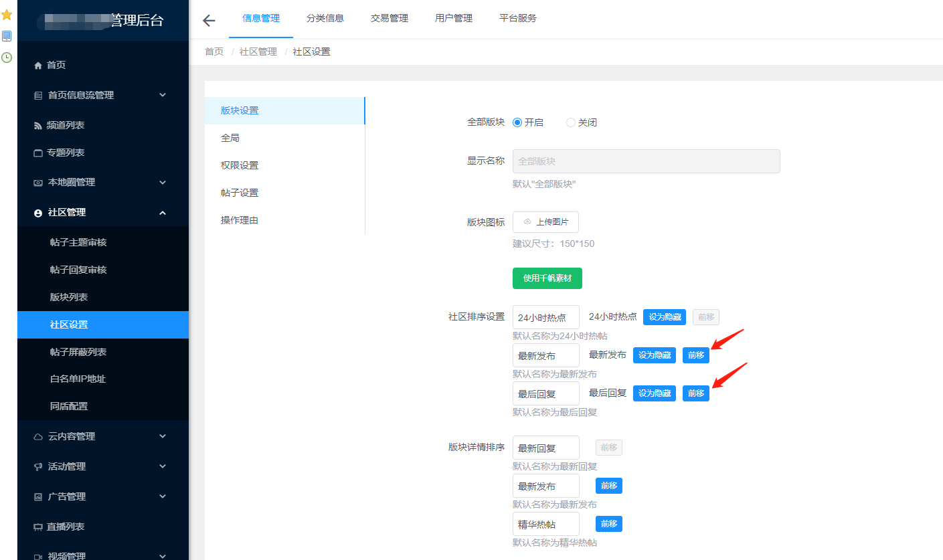Open 操作理由 in settings list

click(284, 220)
